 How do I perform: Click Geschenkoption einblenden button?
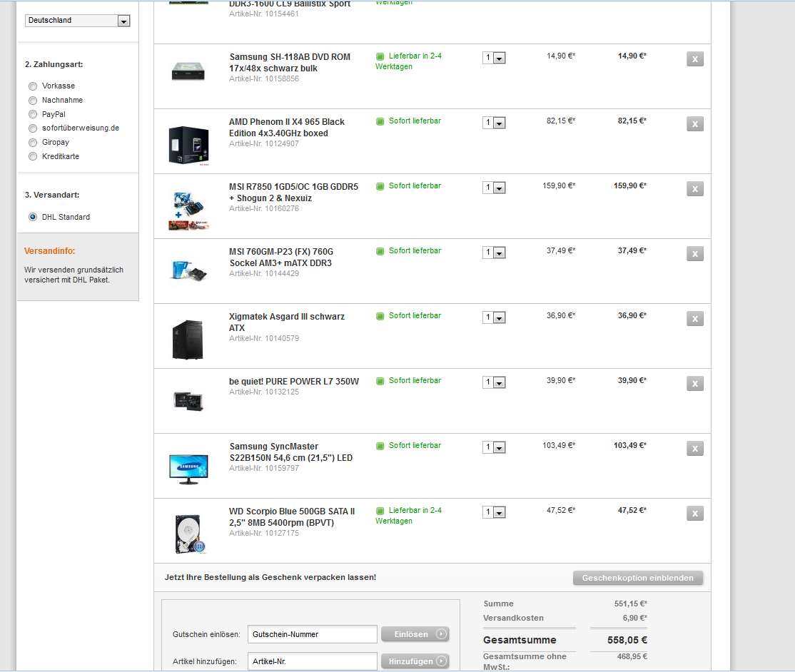coord(638,579)
